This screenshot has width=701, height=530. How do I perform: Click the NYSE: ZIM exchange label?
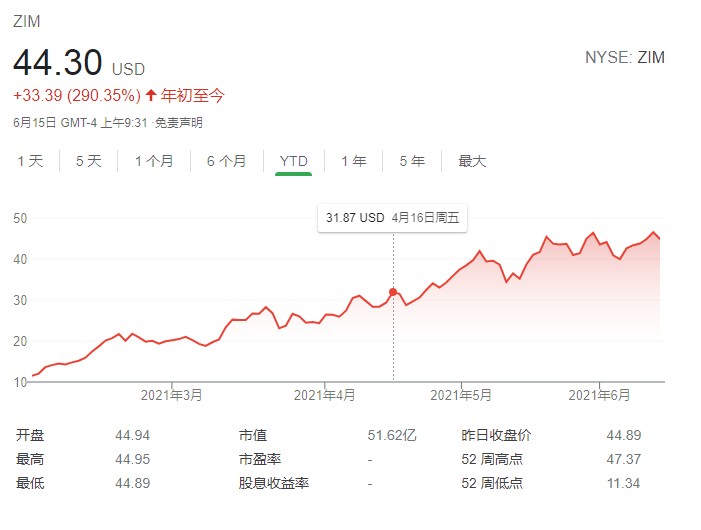(x=625, y=57)
